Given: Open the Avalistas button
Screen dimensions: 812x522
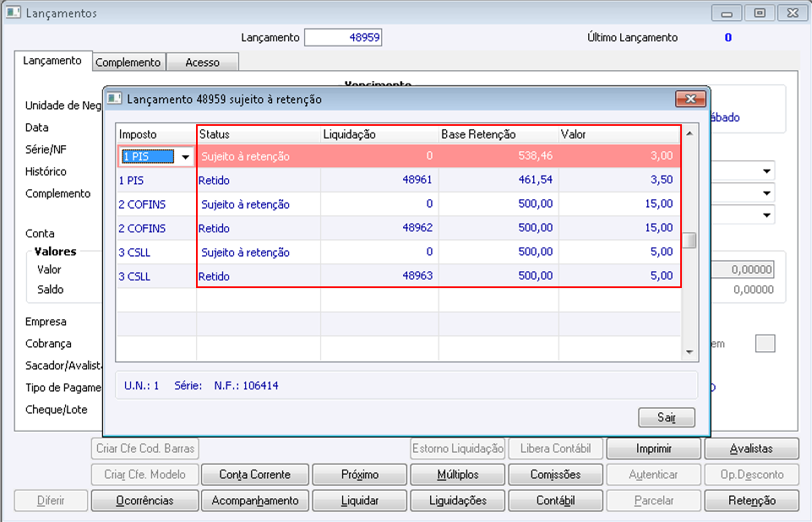Looking at the screenshot, I should pos(751,449).
